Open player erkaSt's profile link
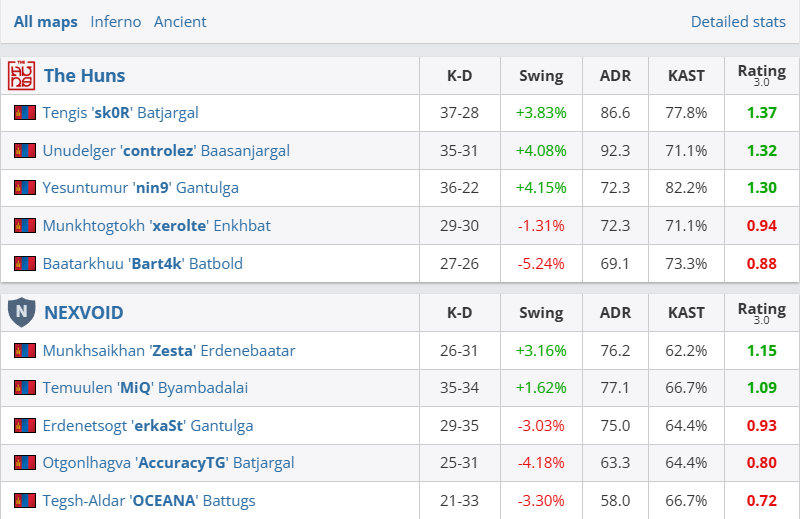 tap(147, 426)
